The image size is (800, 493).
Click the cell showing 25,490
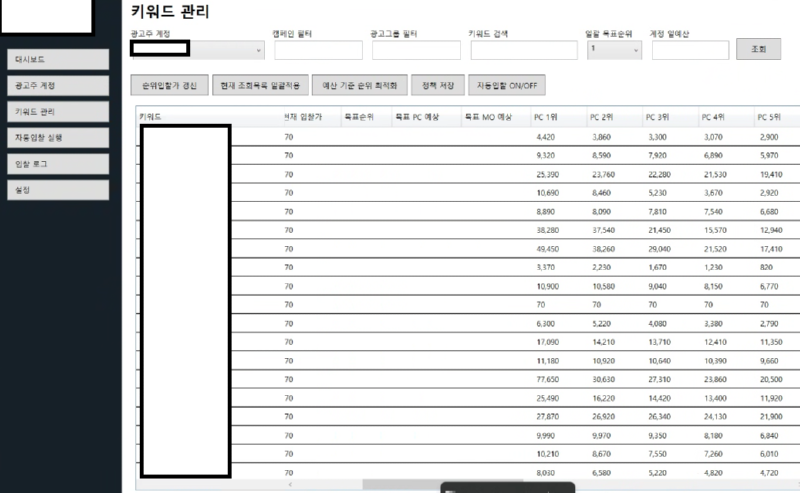tap(547, 398)
